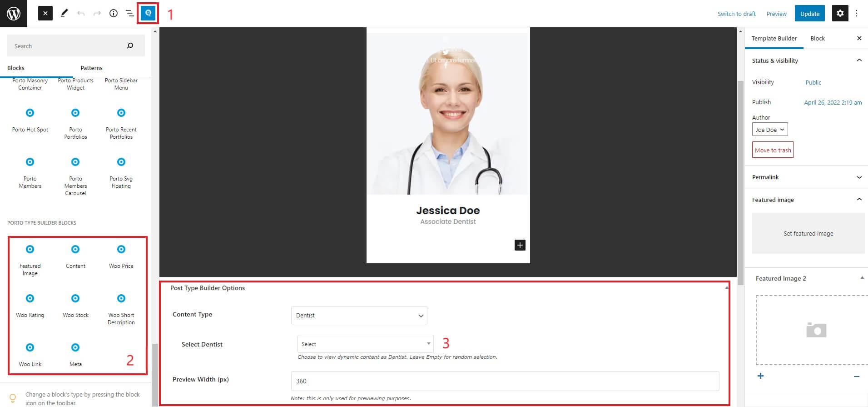Click the WordPress logo
This screenshot has height=407, width=868.
tap(14, 14)
